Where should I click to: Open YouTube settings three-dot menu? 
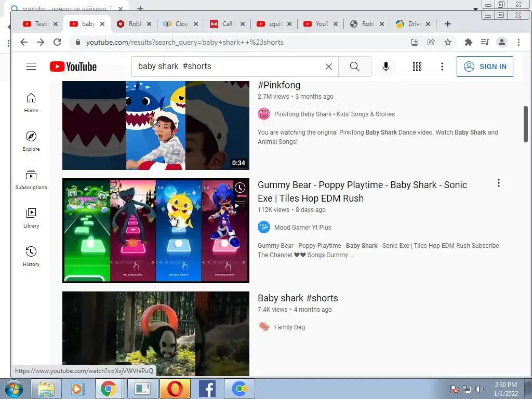442,66
